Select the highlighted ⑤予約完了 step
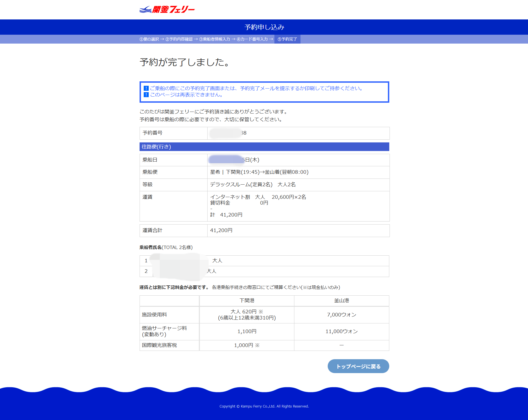This screenshot has width=528, height=420. [287, 39]
